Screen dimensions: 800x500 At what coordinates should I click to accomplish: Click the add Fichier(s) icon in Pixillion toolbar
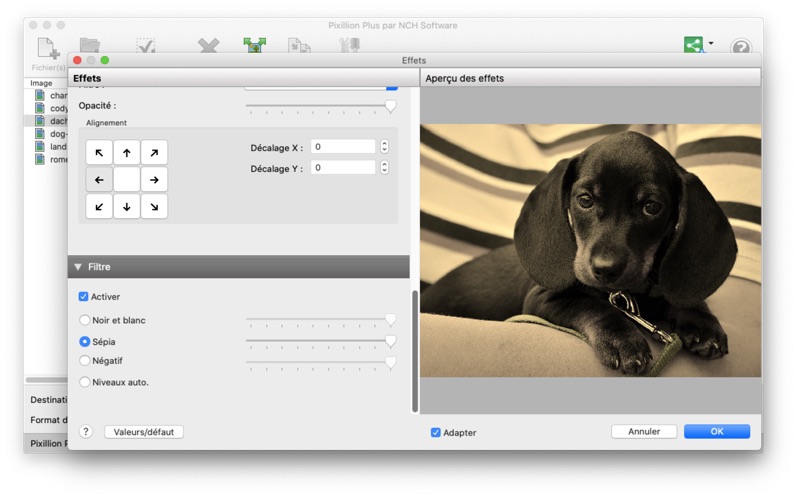pos(48,47)
